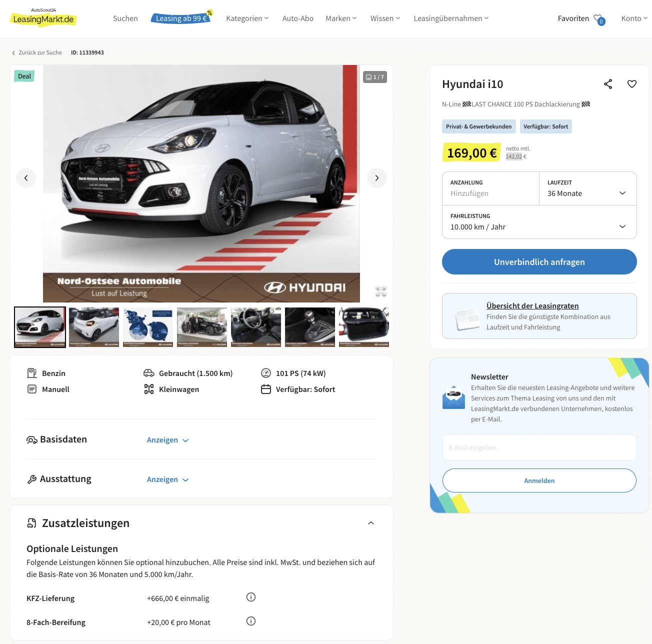This screenshot has width=652, height=644.
Task: Collapse the Zusatzleistungen section
Action: click(x=371, y=523)
